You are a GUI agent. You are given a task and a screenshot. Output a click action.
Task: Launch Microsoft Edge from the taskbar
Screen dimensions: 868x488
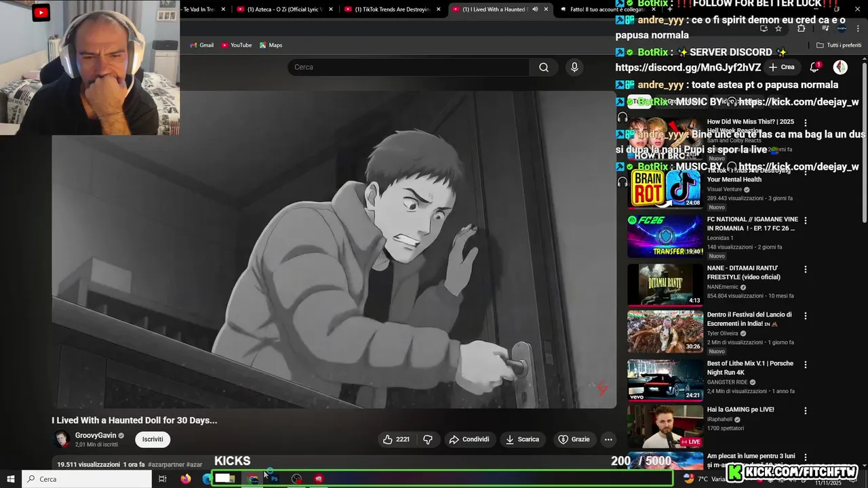coord(207,479)
